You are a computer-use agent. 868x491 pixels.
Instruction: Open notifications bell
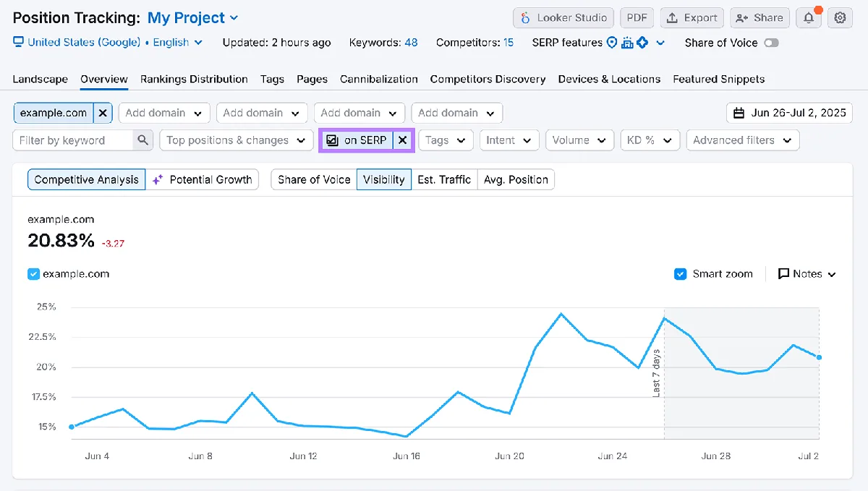[x=809, y=18]
